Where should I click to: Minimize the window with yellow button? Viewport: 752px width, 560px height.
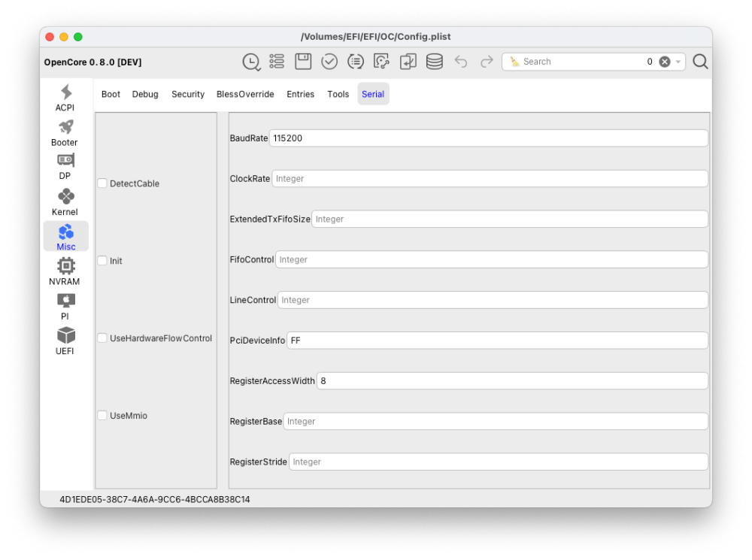click(64, 37)
